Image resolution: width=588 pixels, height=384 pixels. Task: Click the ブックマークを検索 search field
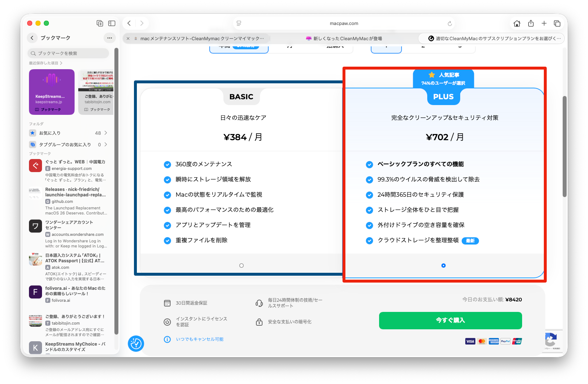coord(68,53)
